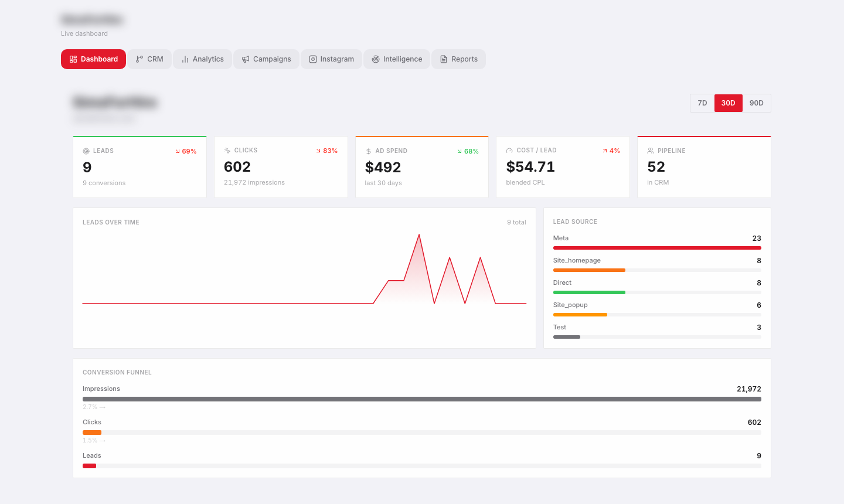Screen dimensions: 844x504
Task: Click the Clicks cursor icon
Action: click(227, 151)
